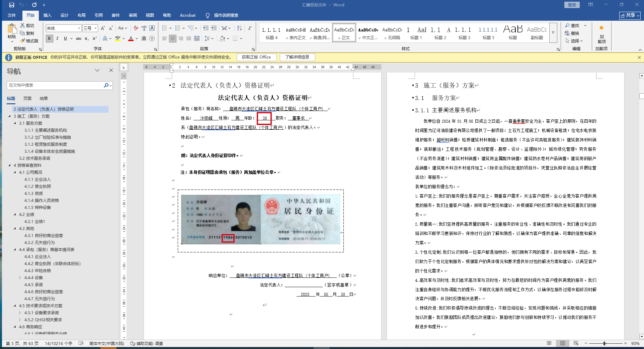Close the navigation pane
The image size is (644, 349).
[111, 70]
